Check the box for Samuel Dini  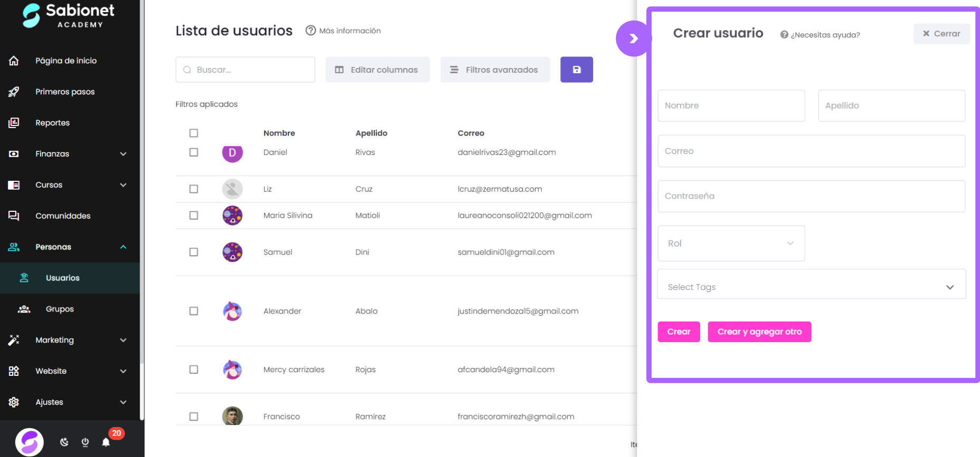click(x=193, y=252)
